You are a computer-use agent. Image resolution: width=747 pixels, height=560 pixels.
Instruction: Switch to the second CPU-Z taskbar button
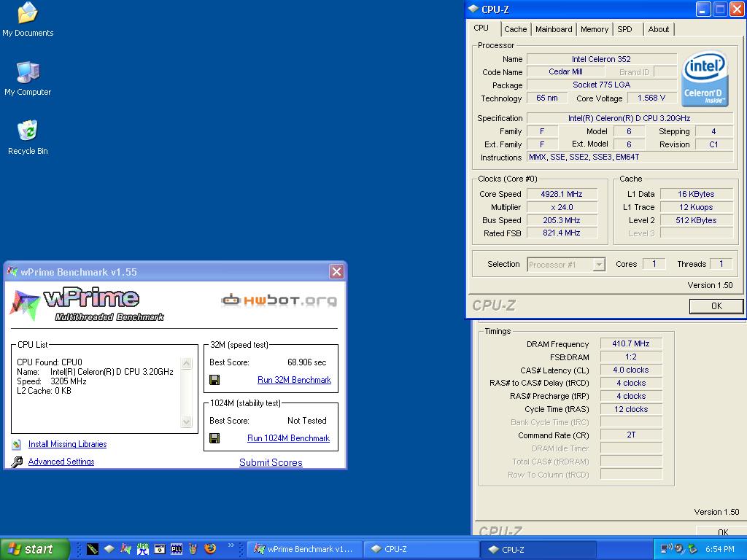(538, 549)
